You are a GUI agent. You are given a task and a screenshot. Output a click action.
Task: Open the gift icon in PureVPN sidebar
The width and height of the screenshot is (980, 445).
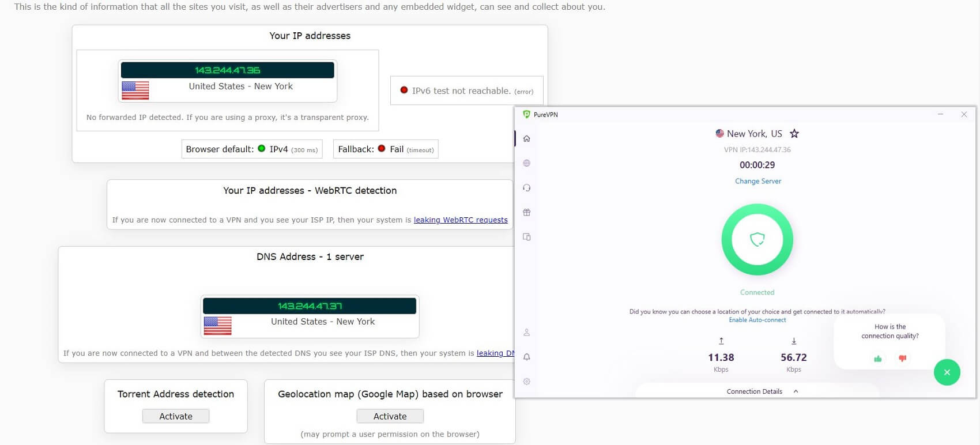click(526, 212)
